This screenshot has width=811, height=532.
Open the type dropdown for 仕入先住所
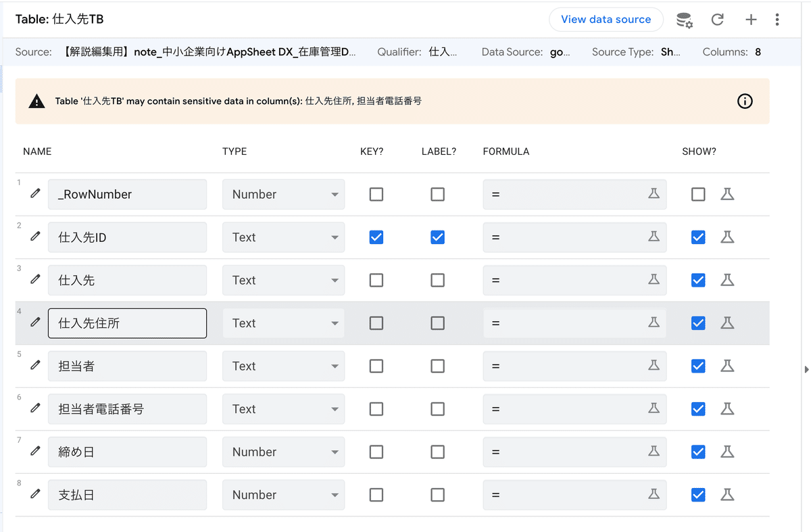click(283, 323)
